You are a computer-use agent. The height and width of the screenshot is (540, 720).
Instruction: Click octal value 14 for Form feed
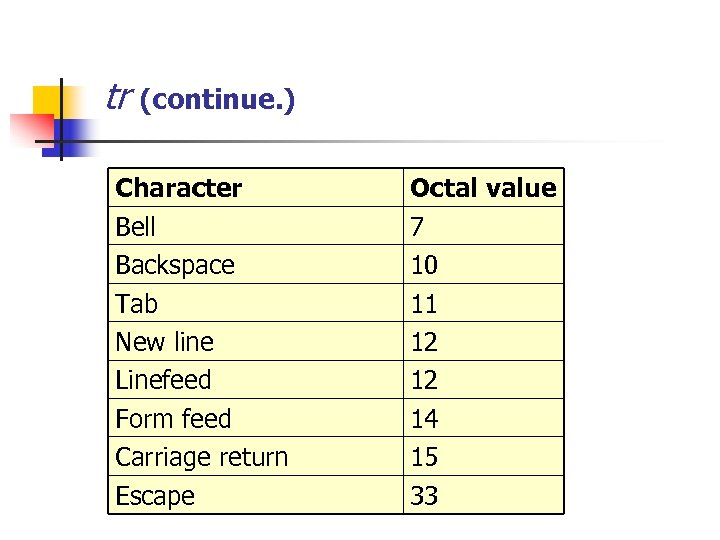pyautogui.click(x=424, y=418)
